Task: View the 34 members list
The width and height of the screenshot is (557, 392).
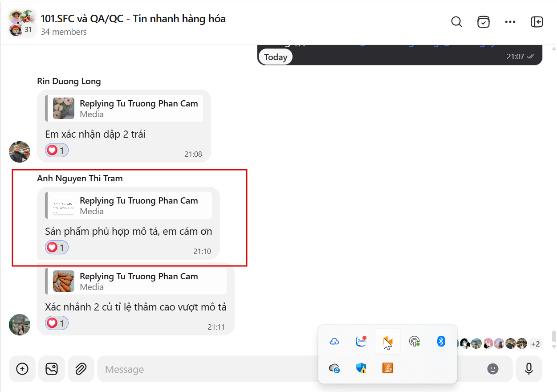Action: point(64,32)
